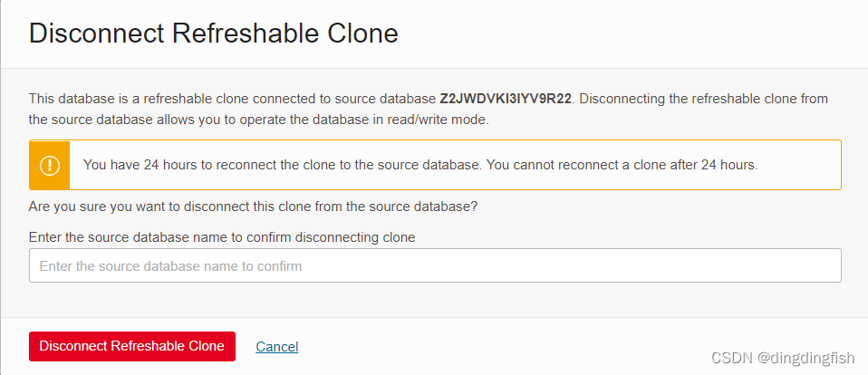Cancel the disconnect dialog
Image resolution: width=868 pixels, height=375 pixels.
[276, 347]
